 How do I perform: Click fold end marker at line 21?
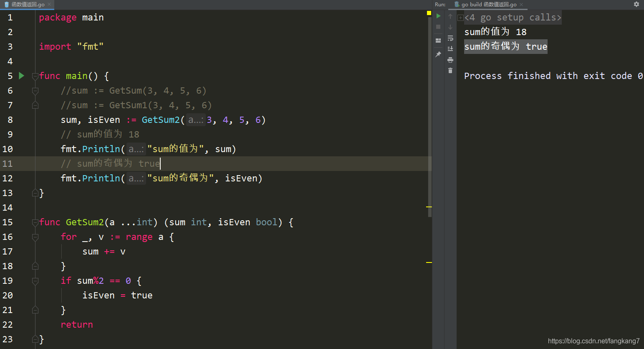point(35,310)
